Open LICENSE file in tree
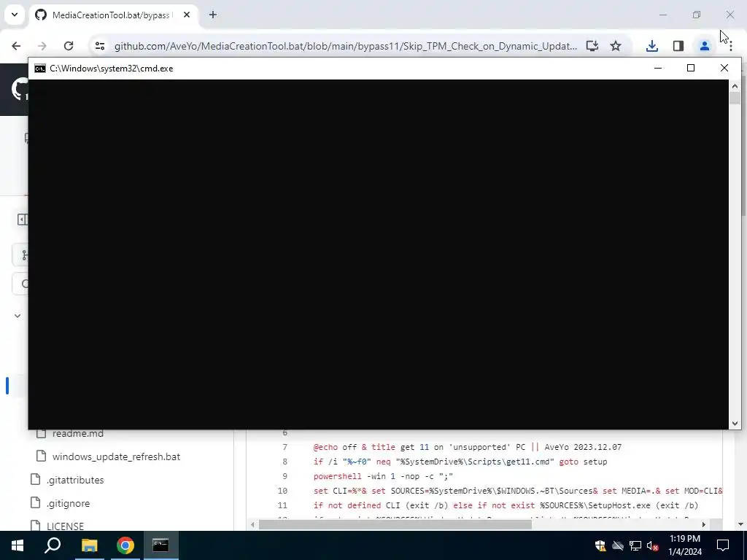 click(65, 526)
